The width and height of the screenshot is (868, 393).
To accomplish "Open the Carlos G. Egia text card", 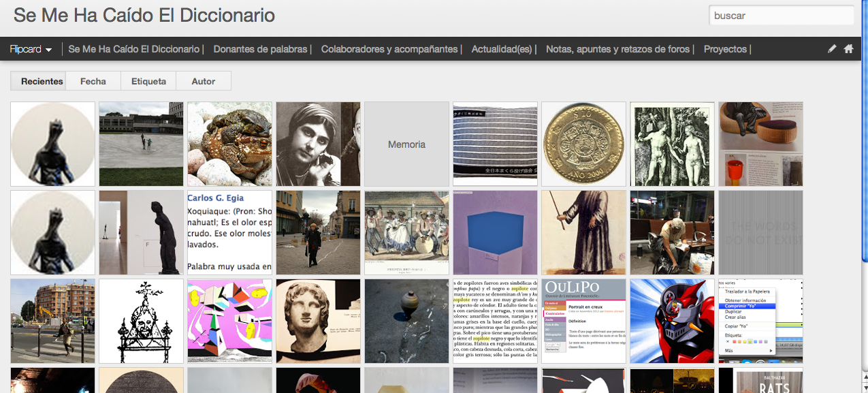I will point(229,233).
